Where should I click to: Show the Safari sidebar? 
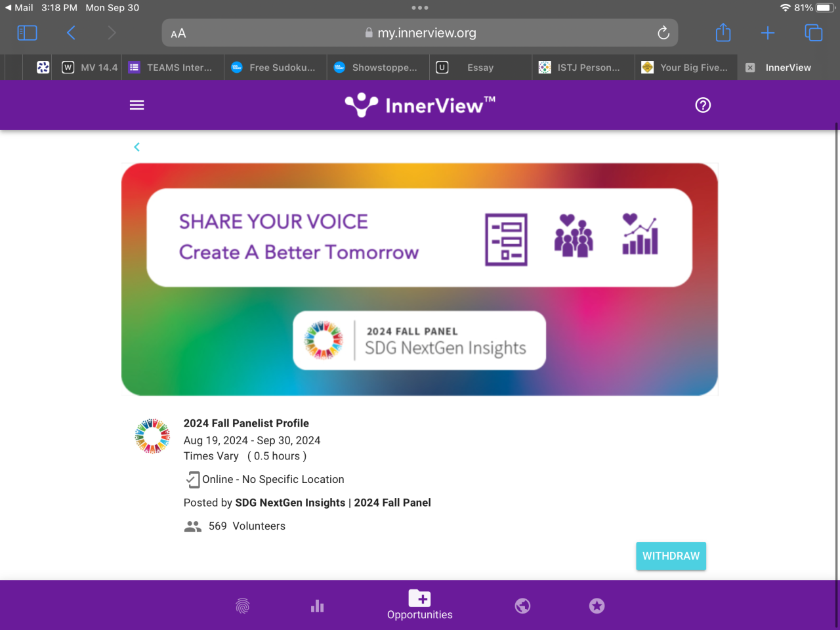pos(27,33)
